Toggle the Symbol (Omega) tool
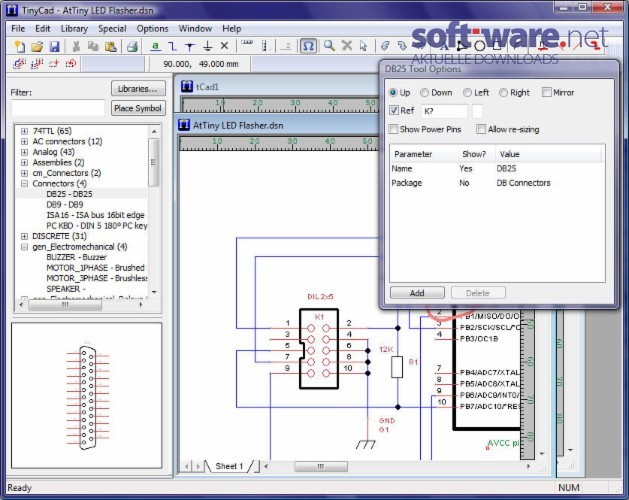Screen dimensions: 629x500 coord(308,46)
